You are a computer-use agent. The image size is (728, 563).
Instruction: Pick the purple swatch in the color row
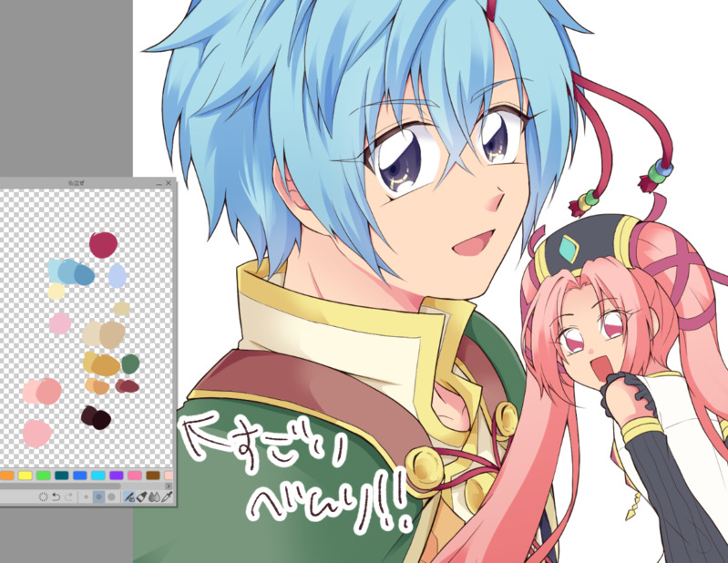pos(117,476)
